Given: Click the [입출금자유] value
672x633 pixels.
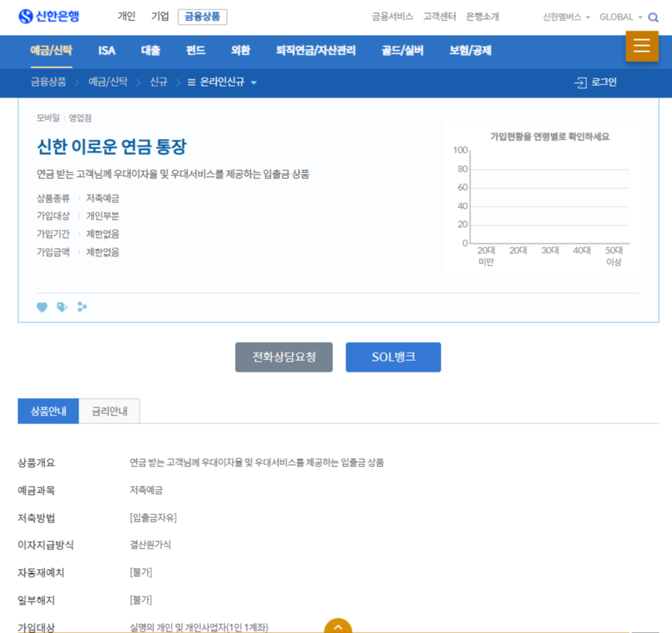Looking at the screenshot, I should [x=153, y=518].
